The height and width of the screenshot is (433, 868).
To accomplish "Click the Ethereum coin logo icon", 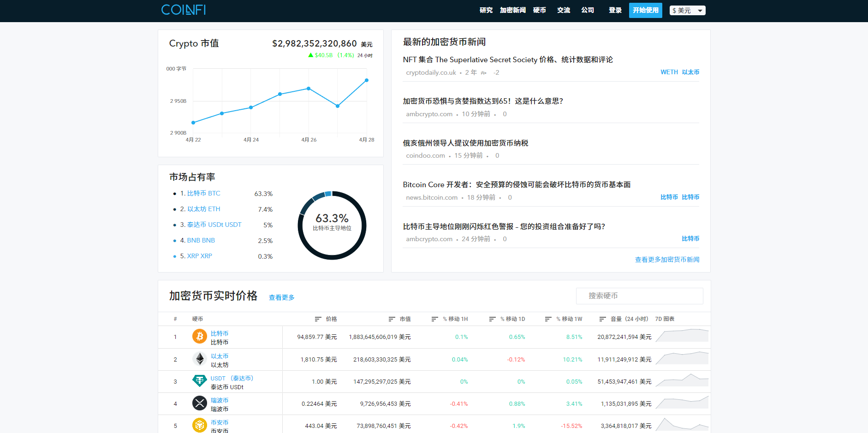I will tap(199, 359).
